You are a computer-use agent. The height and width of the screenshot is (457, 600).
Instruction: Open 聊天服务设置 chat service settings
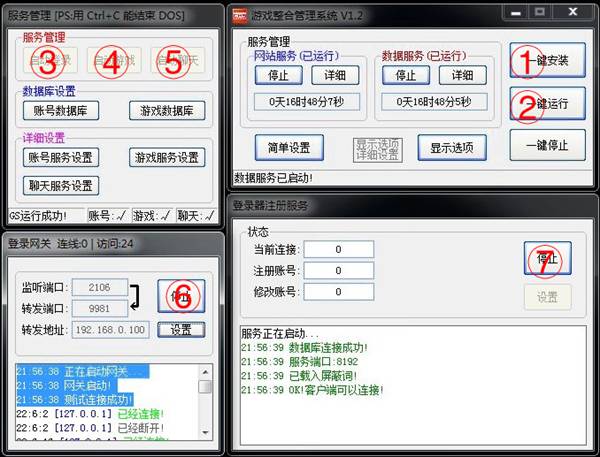(x=61, y=186)
